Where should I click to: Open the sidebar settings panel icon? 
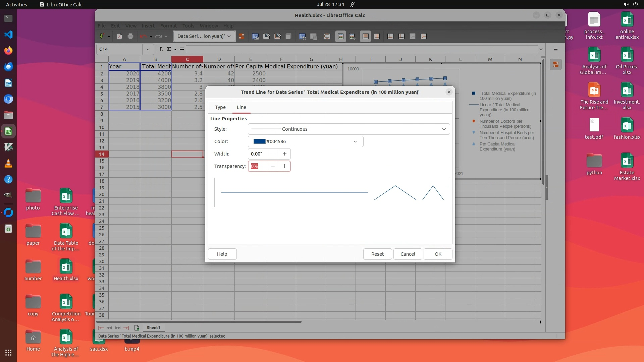556,49
